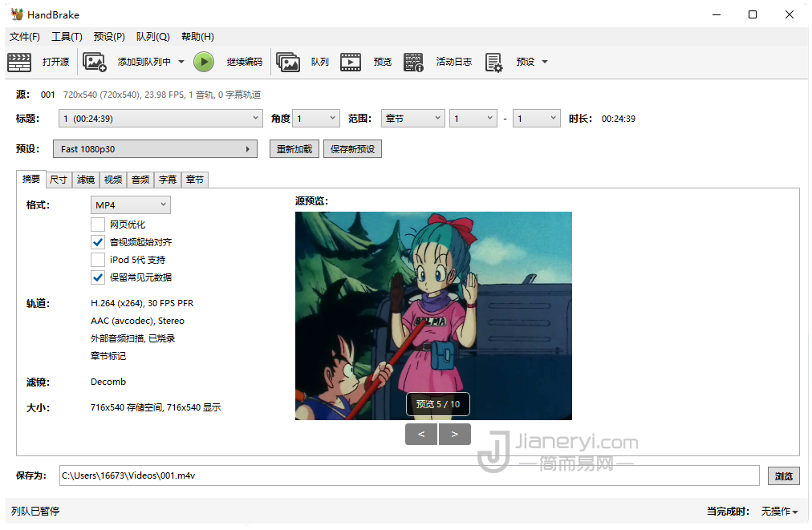Image resolution: width=812 pixels, height=530 pixels.
Task: Switch to the 摘要 tab
Action: (x=31, y=179)
